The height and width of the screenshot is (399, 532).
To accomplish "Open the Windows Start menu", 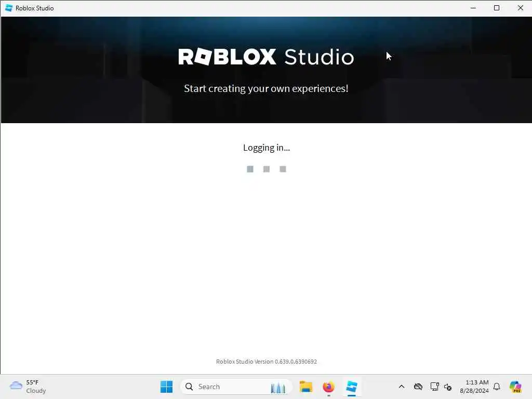I will [166, 387].
